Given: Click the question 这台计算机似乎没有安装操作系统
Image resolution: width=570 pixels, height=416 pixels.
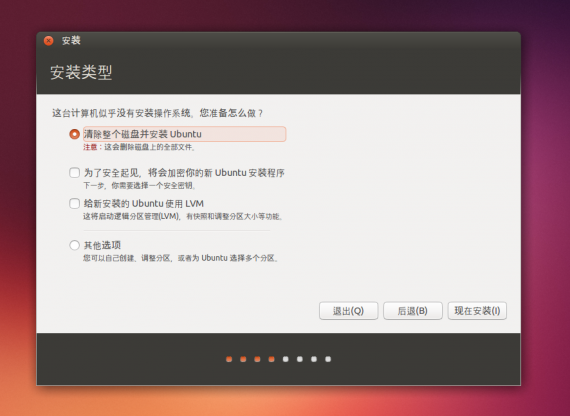Looking at the screenshot, I should [122, 113].
